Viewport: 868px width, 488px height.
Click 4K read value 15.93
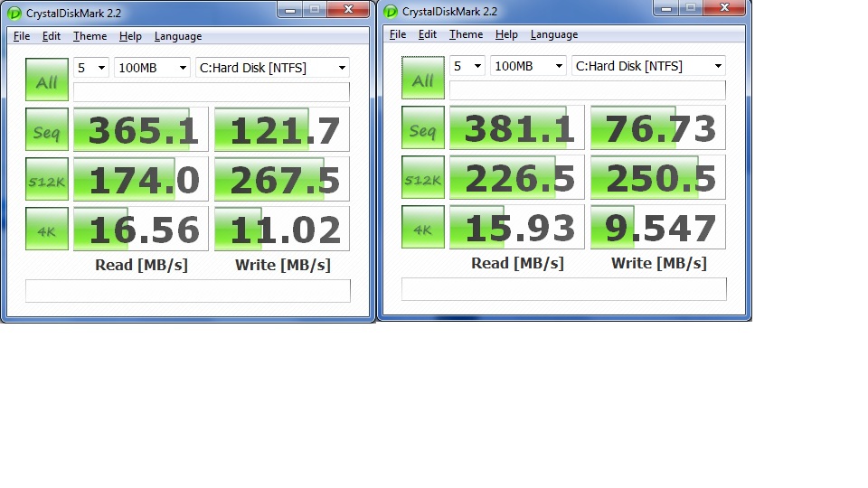click(x=517, y=227)
